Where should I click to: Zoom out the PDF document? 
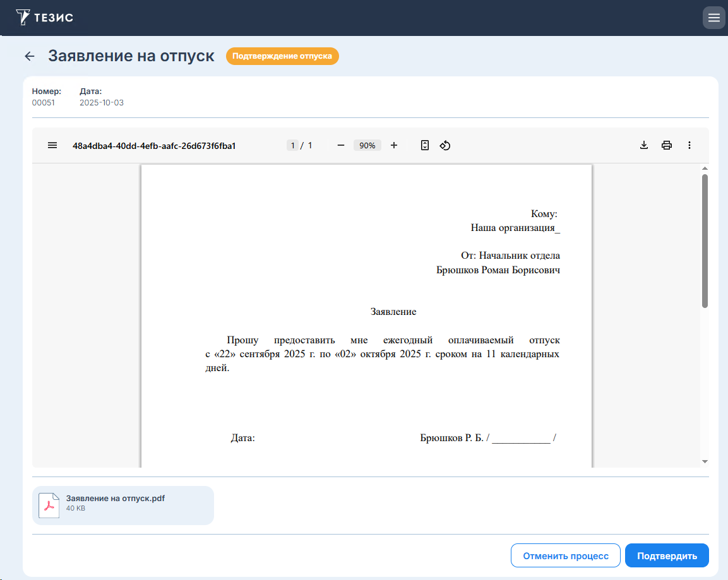click(x=341, y=145)
